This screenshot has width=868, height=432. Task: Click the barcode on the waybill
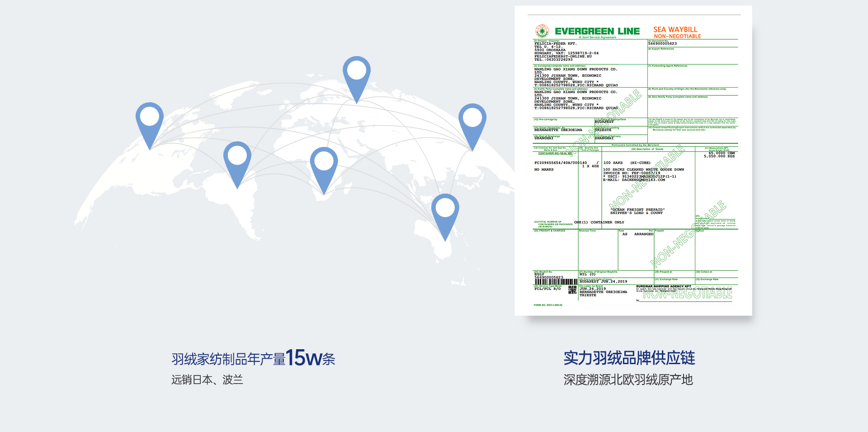click(x=556, y=282)
